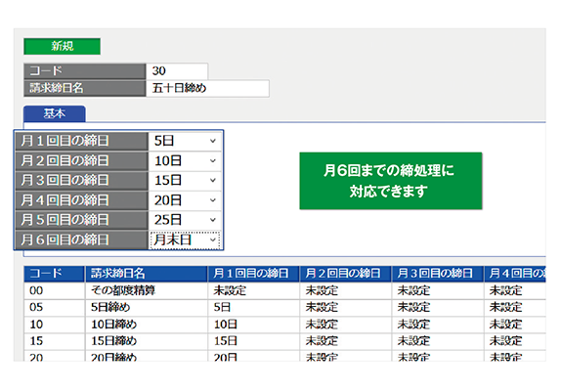Open the 月1回目の締日 dropdown
Image resolution: width=562 pixels, height=392 pixels.
(185, 141)
